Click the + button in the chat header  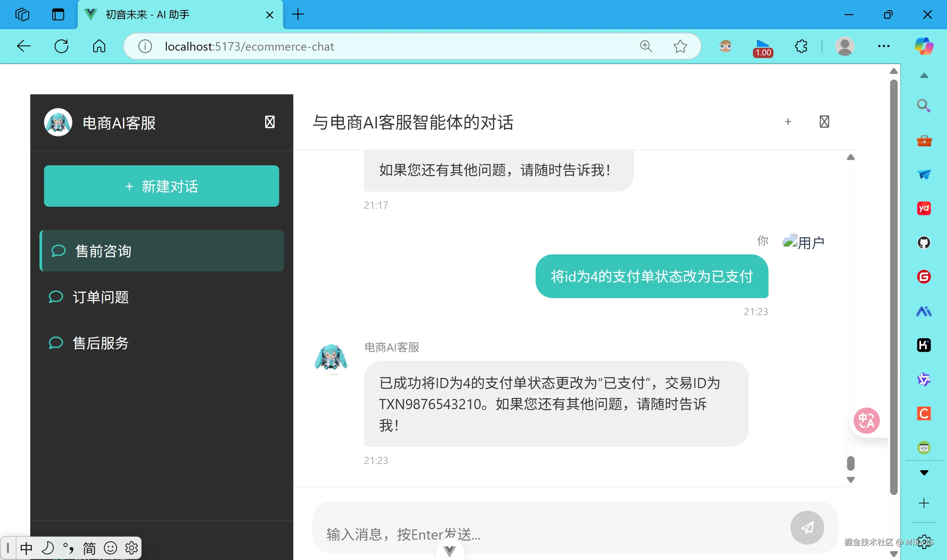click(788, 122)
